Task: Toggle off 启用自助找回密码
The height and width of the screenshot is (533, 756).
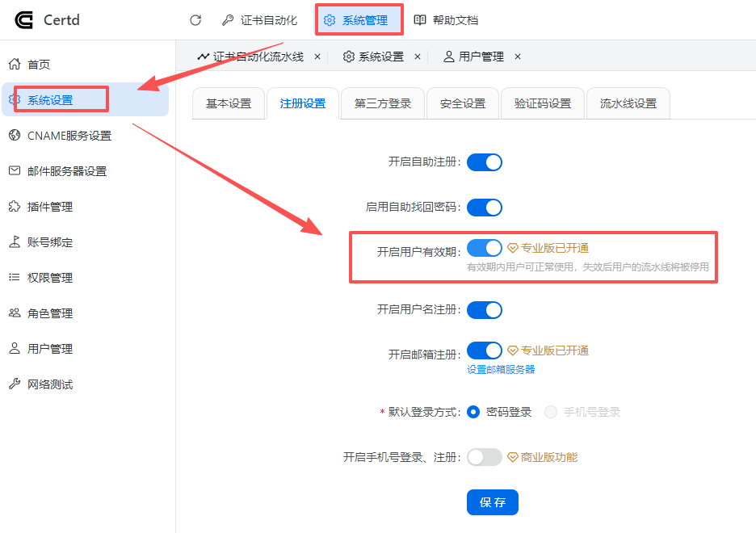Action: (484, 207)
